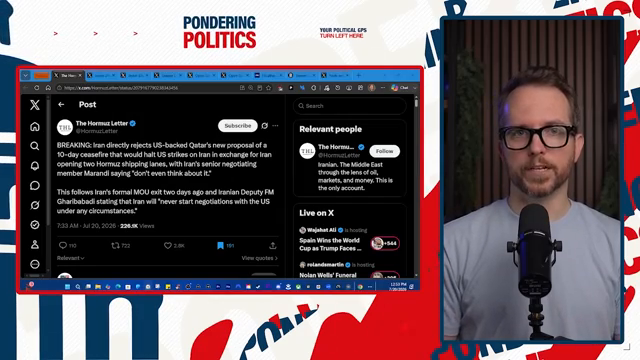Screen dimensions: 640x360
Task: Click the +544 listeners badge
Action: point(385,243)
